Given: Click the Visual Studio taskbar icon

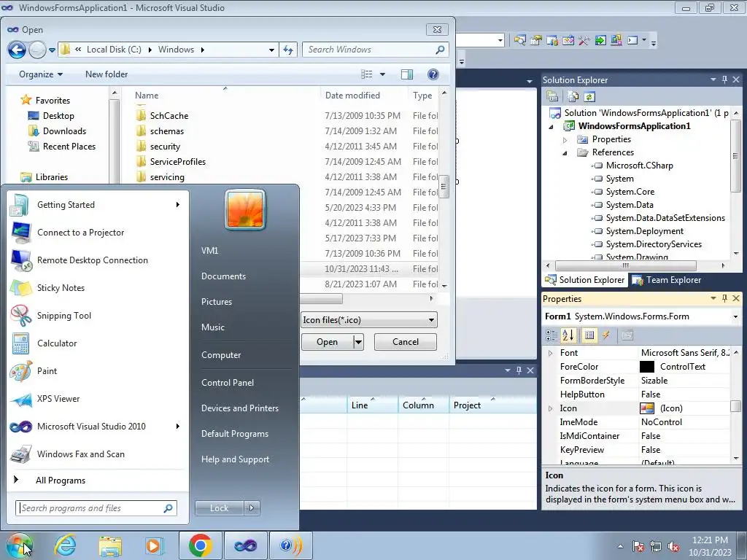Looking at the screenshot, I should pyautogui.click(x=245, y=545).
